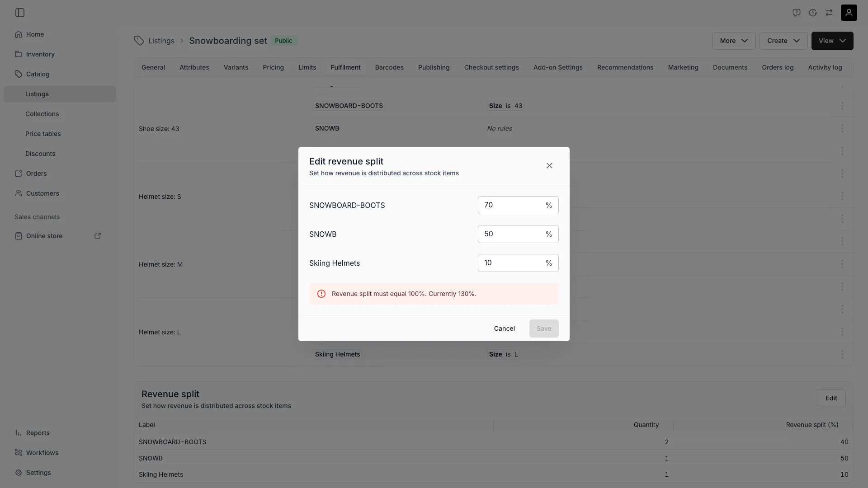Screen dimensions: 868x488
Task: Switch to the Pricing tab
Action: pyautogui.click(x=273, y=67)
